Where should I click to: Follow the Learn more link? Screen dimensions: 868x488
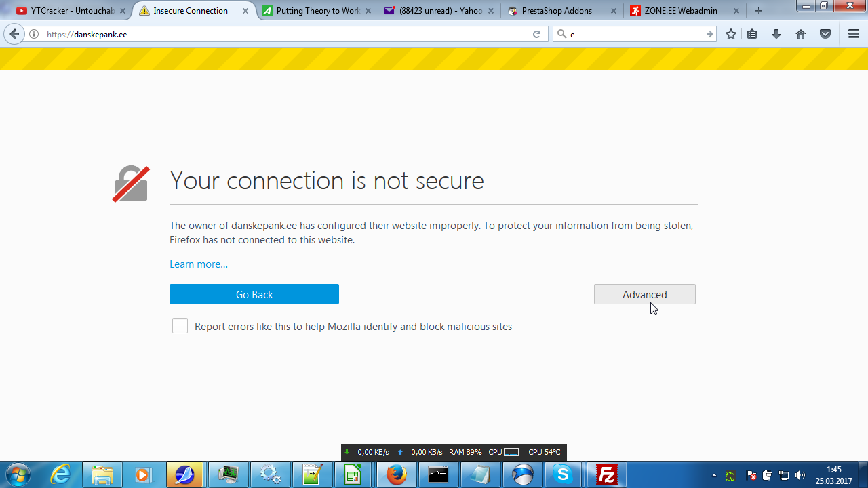pos(199,264)
